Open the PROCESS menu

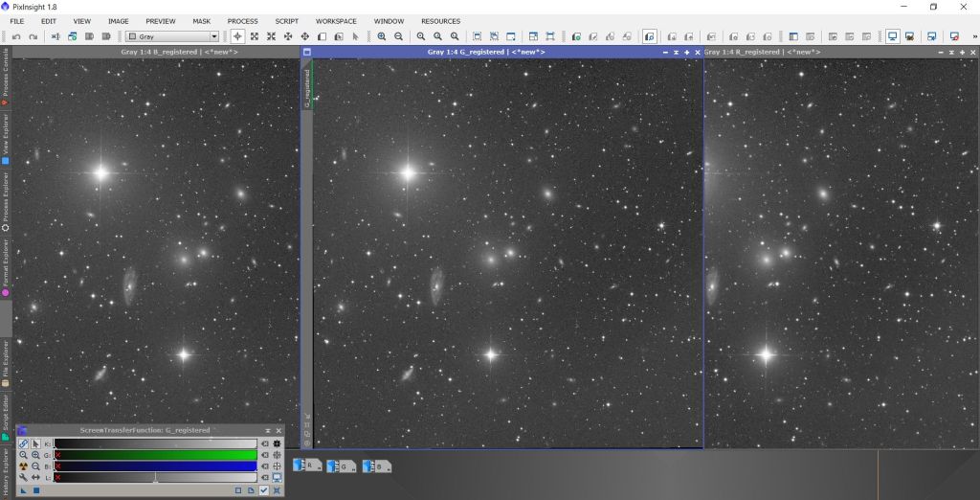click(x=242, y=21)
